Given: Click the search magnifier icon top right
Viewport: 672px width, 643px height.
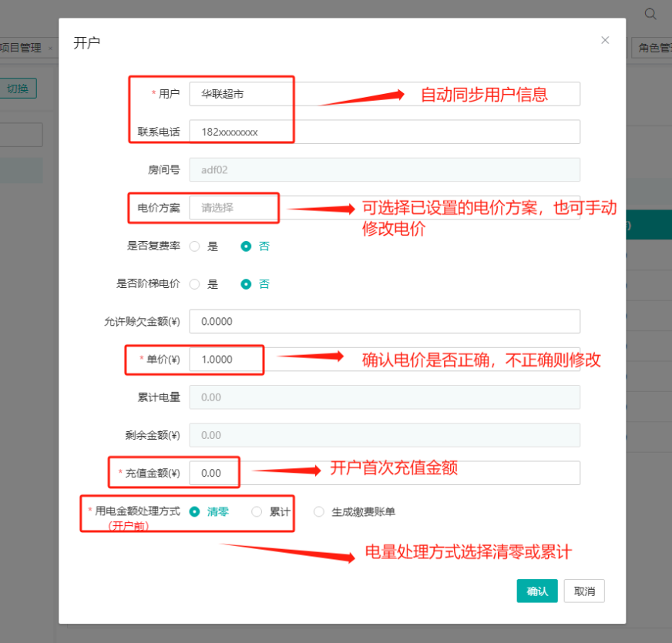Looking at the screenshot, I should tap(651, 13).
